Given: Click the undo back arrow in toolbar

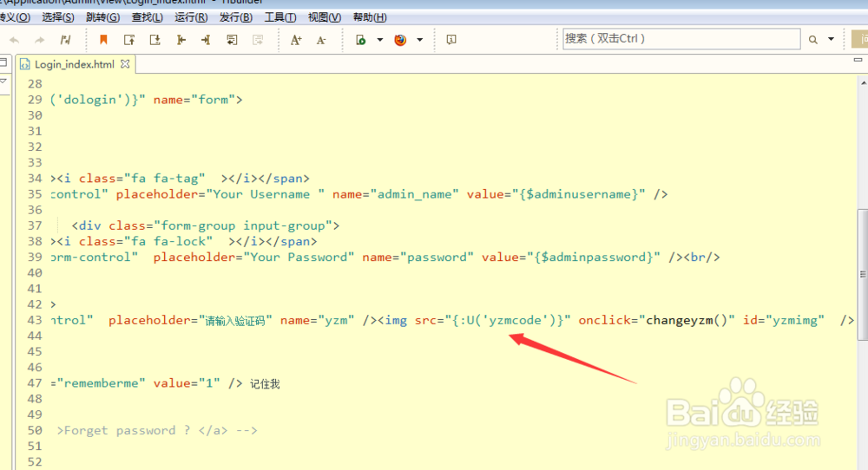Looking at the screenshot, I should pos(15,40).
